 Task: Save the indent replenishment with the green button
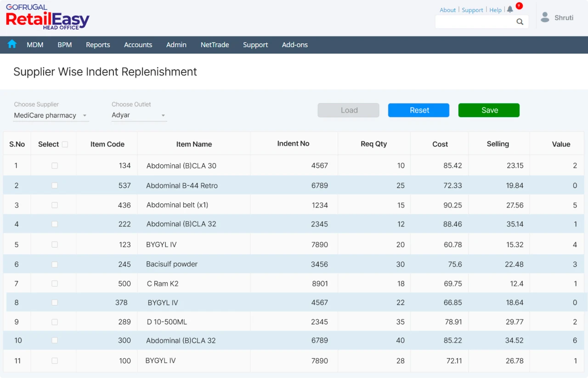pos(488,110)
